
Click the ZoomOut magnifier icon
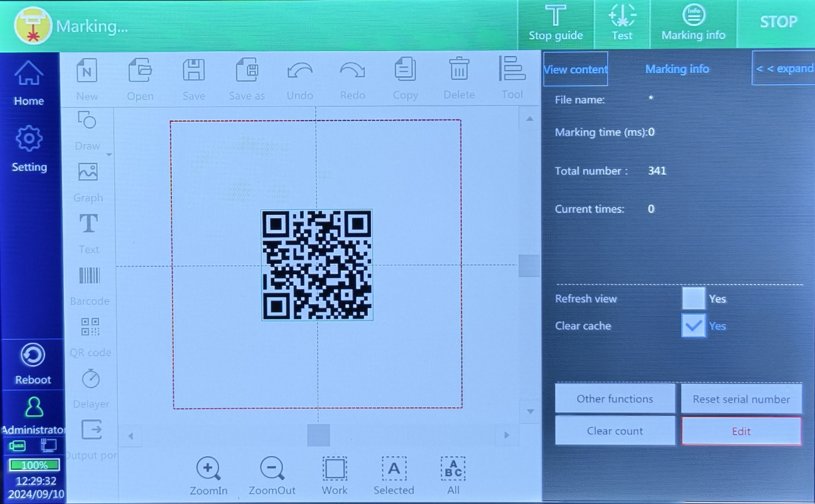[x=272, y=468]
